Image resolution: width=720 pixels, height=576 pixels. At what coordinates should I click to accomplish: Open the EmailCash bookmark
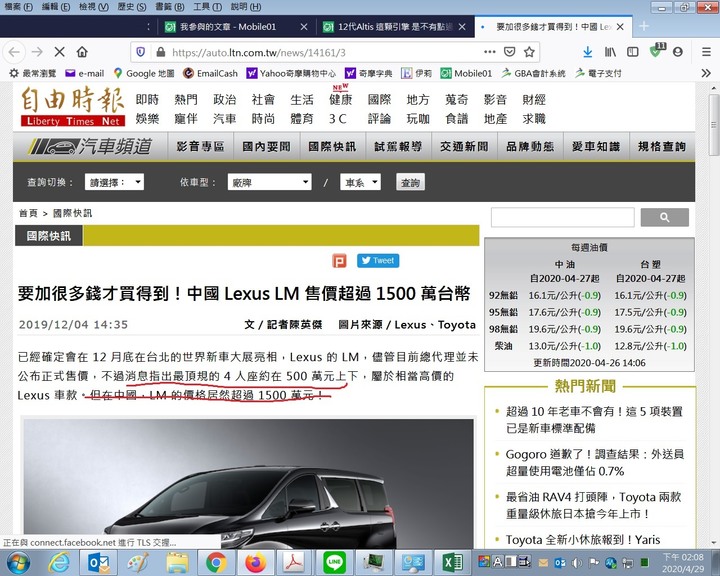(x=210, y=73)
